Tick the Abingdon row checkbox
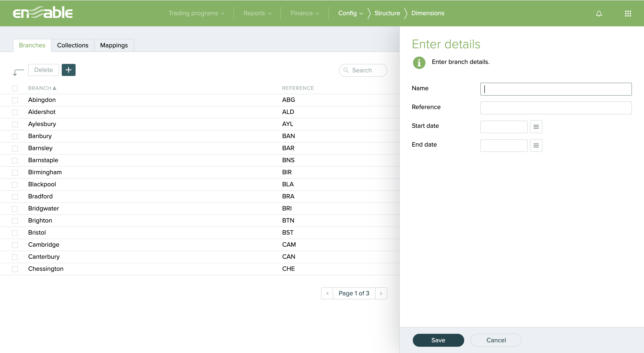The width and height of the screenshot is (644, 353). 15,100
